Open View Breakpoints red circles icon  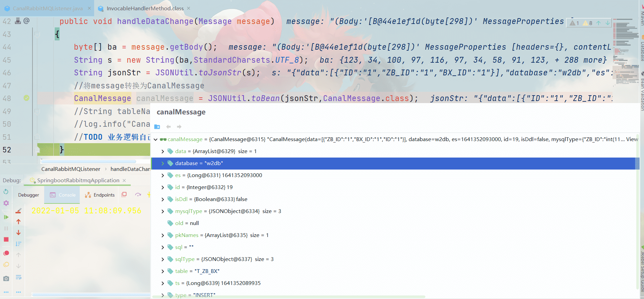tap(6, 253)
